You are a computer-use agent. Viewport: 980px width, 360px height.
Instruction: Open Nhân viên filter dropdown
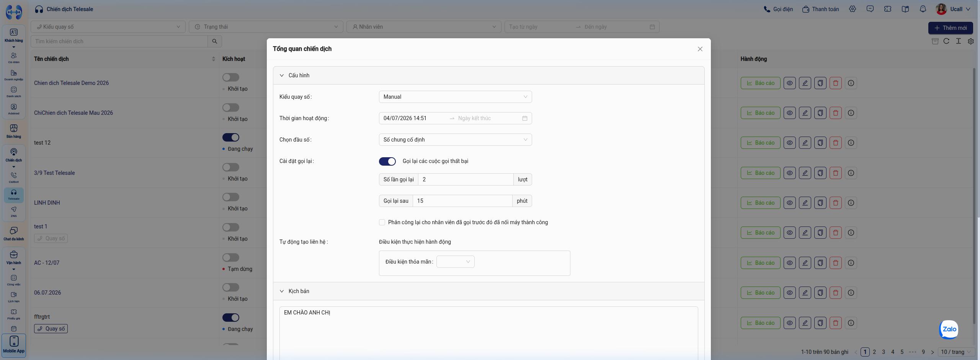click(424, 27)
